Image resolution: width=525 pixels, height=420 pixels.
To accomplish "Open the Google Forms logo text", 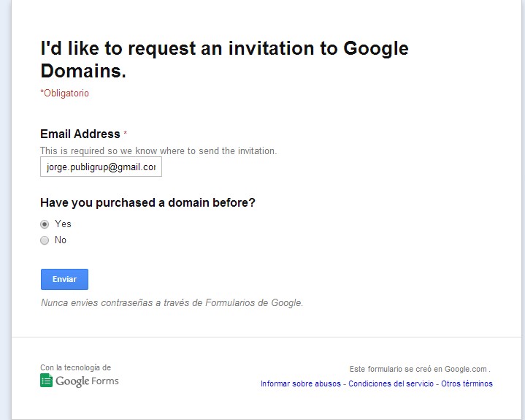I will coord(87,381).
